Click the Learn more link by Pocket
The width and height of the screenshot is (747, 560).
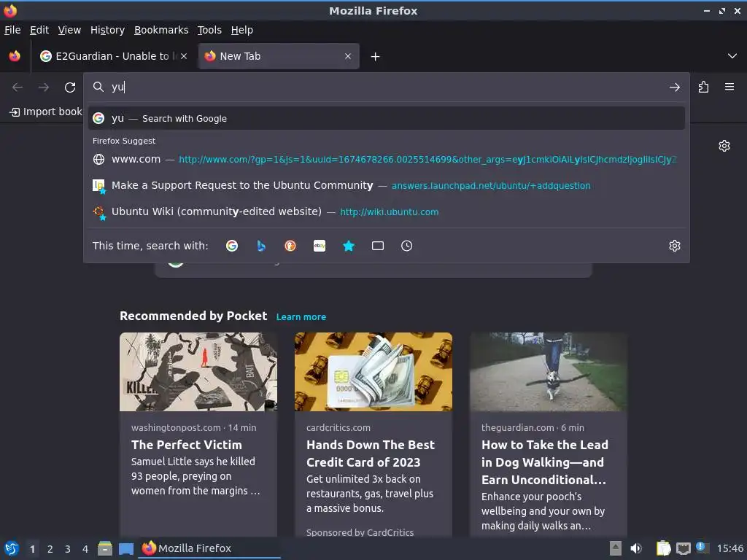[301, 317]
